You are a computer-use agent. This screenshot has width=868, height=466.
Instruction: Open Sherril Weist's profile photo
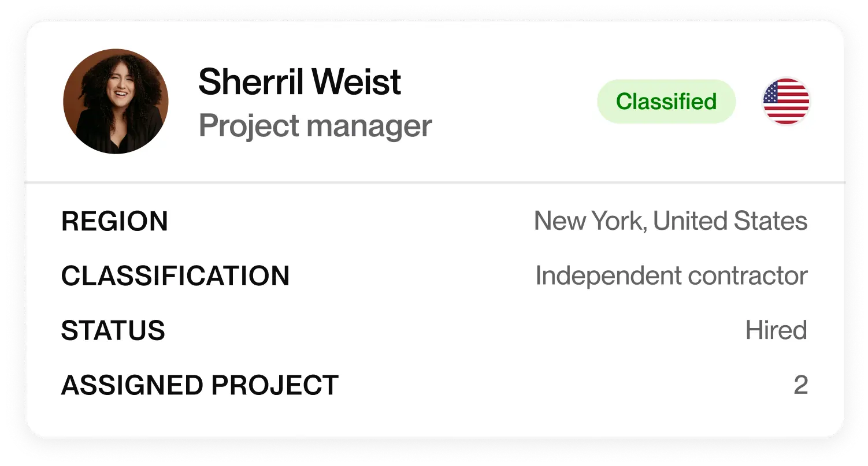[117, 101]
